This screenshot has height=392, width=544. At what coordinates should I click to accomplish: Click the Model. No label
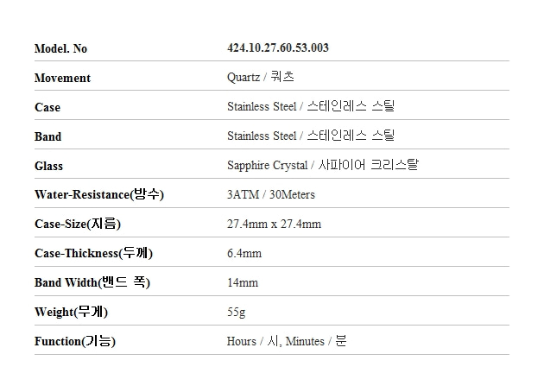60,48
